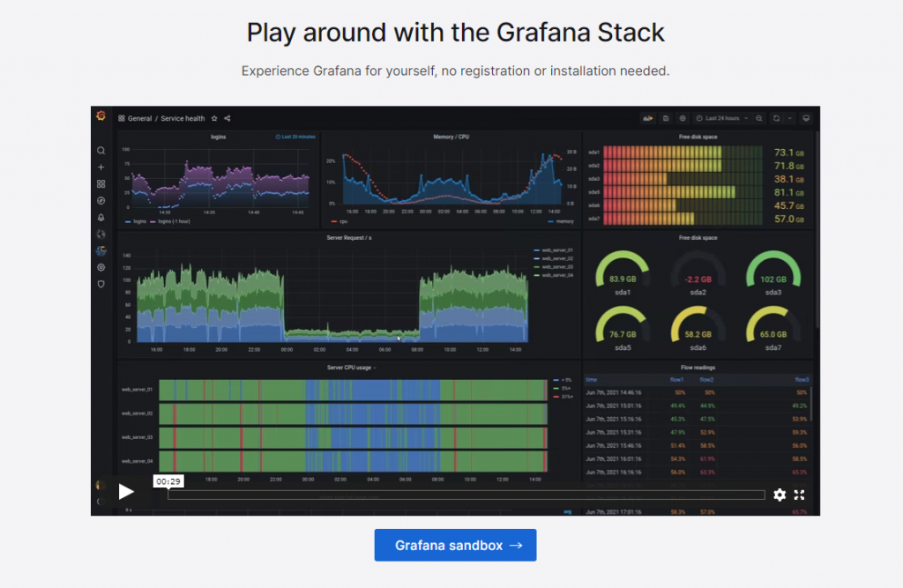
Task: Click the zoom out time range icon
Action: click(x=759, y=118)
